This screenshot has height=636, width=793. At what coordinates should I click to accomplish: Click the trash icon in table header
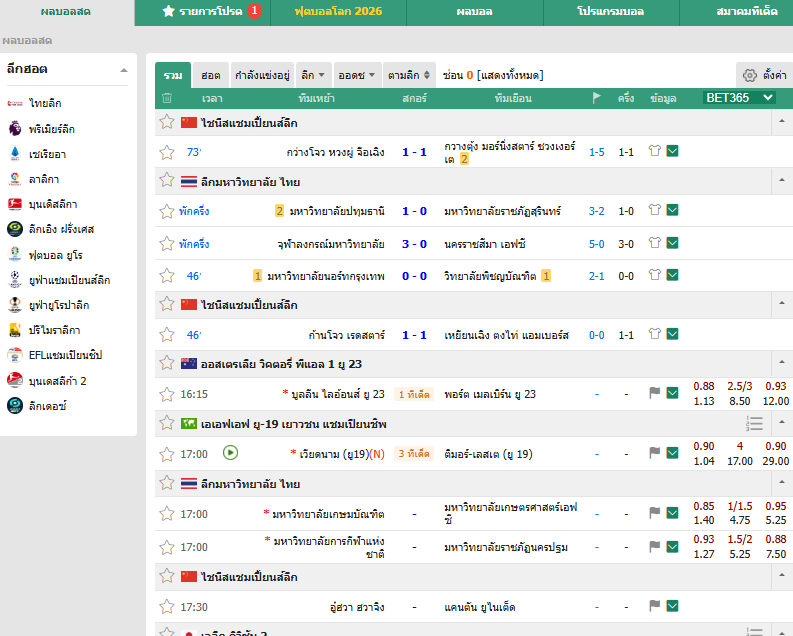pos(167,98)
